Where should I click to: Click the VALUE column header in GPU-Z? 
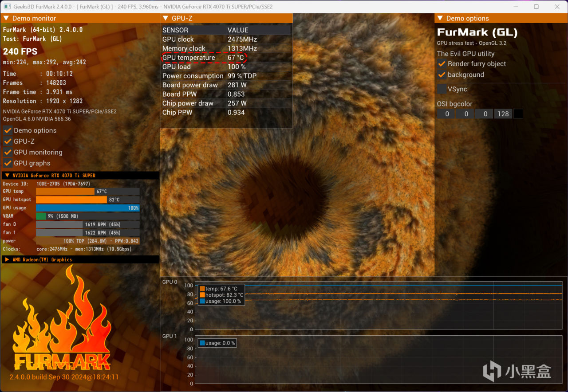(x=238, y=30)
